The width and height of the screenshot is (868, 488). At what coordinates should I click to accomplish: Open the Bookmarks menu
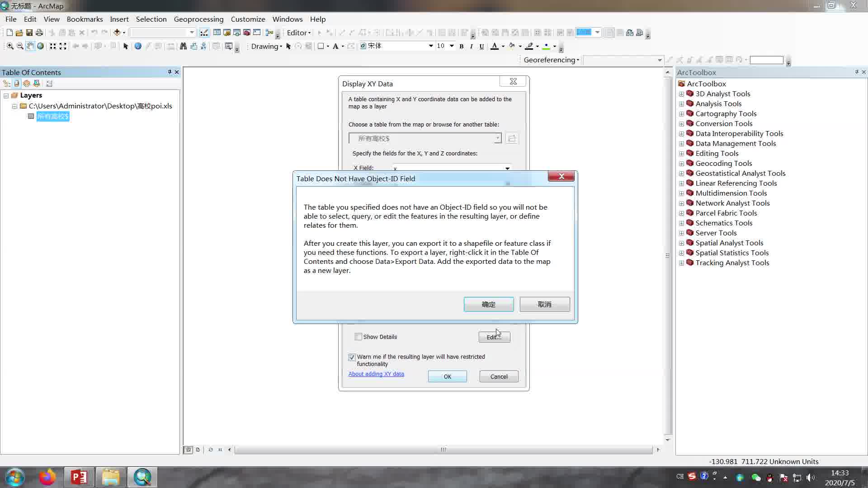tap(85, 19)
